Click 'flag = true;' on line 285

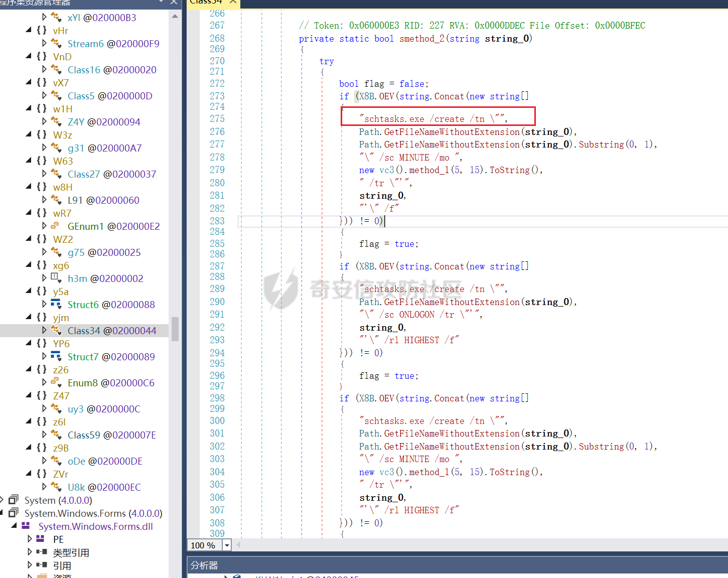tap(389, 244)
